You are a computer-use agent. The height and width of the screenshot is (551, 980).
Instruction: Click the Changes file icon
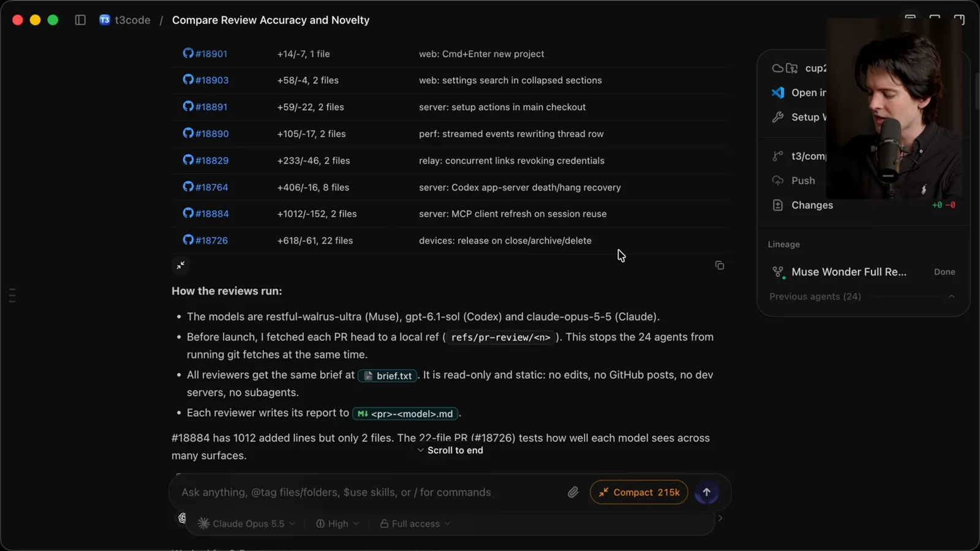tap(778, 205)
